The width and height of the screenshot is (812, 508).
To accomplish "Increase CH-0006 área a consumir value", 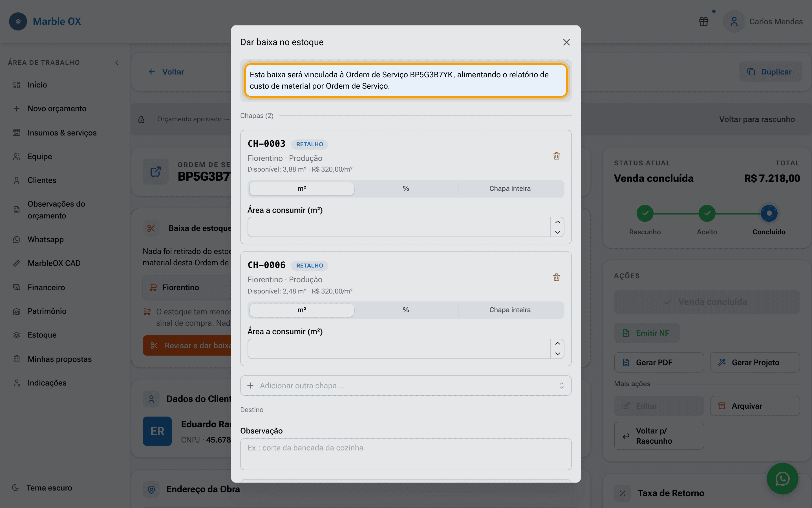I will pyautogui.click(x=557, y=343).
